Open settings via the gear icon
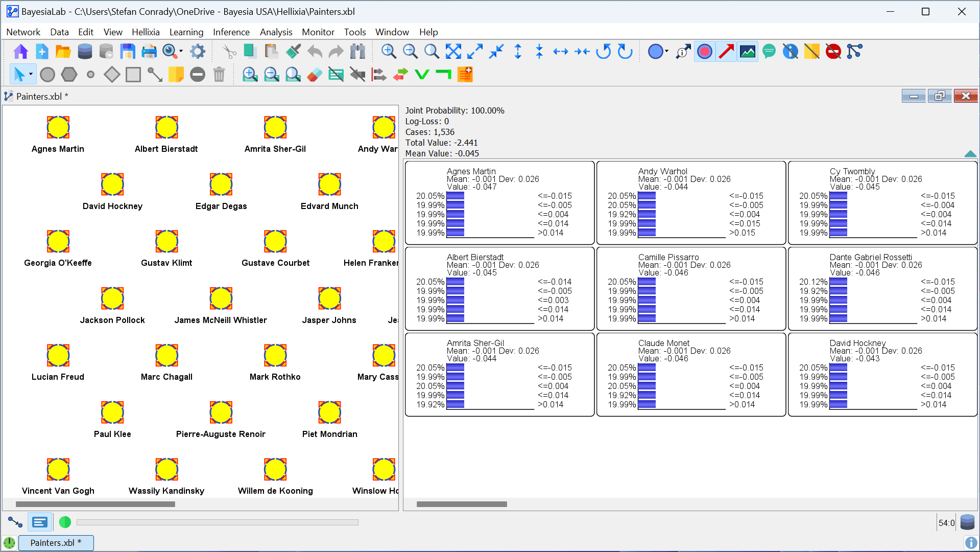This screenshot has width=980, height=552. pyautogui.click(x=198, y=52)
